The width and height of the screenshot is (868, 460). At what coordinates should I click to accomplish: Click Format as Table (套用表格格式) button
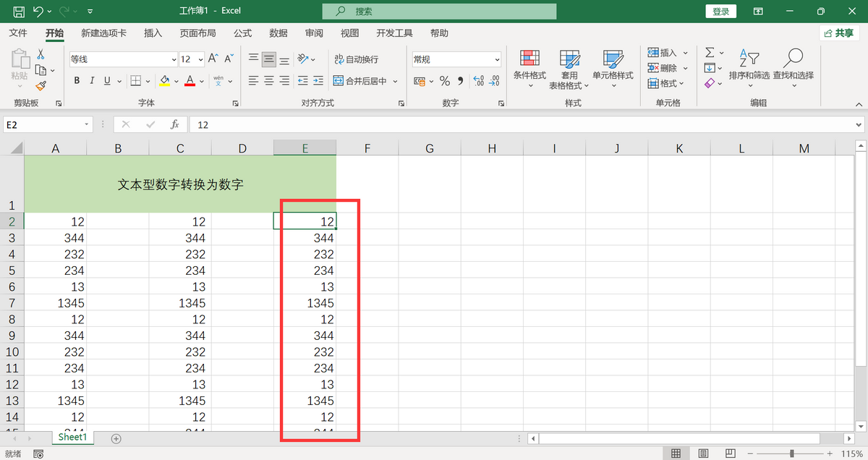coord(569,69)
